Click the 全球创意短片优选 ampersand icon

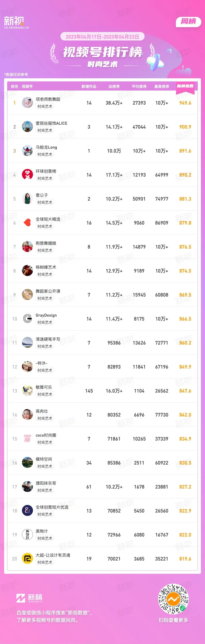[27, 511]
